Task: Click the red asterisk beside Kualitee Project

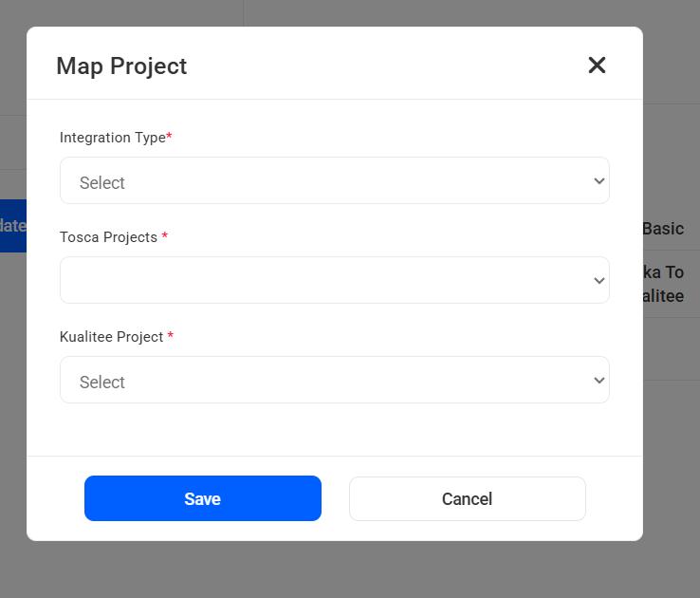Action: [170, 336]
